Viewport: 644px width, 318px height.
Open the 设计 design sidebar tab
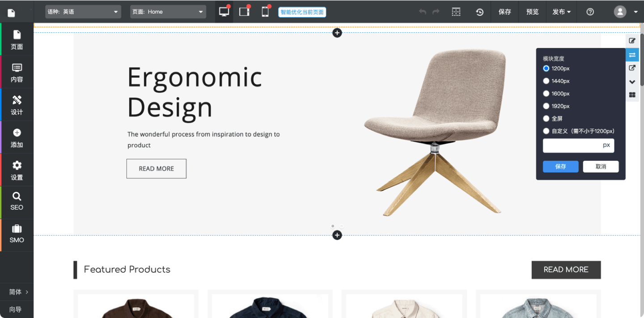[x=17, y=105]
